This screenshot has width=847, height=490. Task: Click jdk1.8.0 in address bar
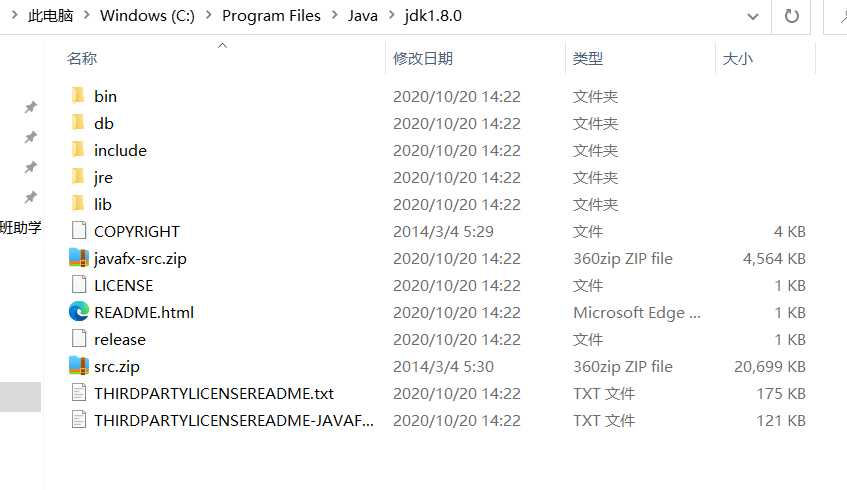[x=433, y=16]
